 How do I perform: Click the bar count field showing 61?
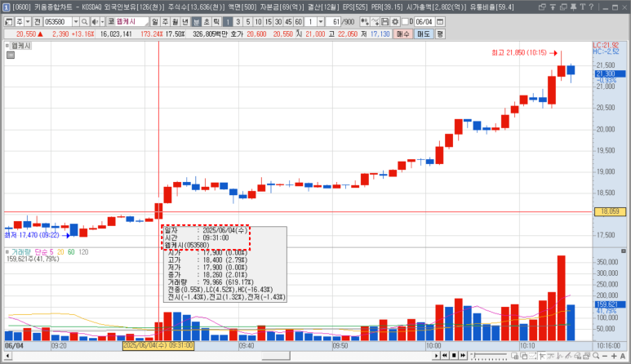click(x=334, y=22)
